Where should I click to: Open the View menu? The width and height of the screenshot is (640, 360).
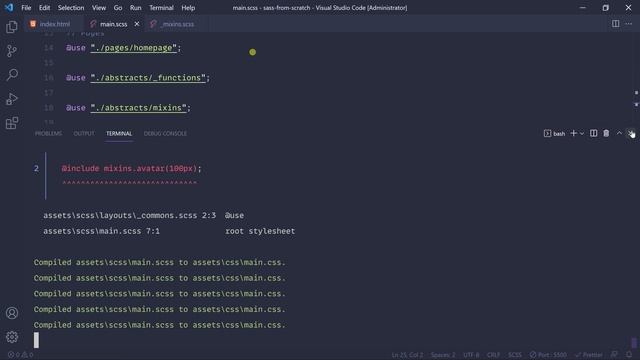99,8
